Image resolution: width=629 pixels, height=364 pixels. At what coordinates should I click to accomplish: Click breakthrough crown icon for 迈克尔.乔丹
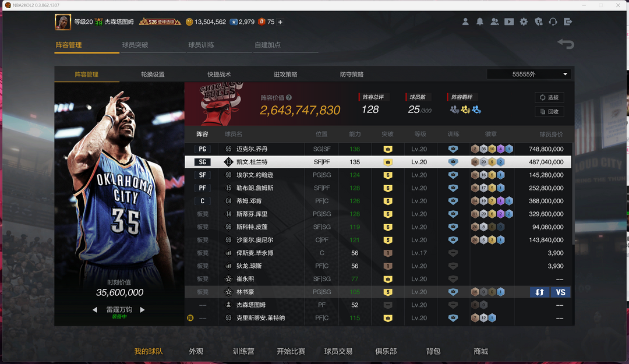click(387, 149)
